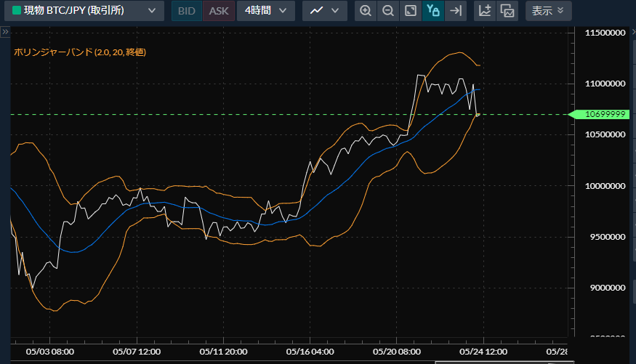Viewport: 636px width, 364px height.
Task: Zoom out of the chart
Action: (x=388, y=11)
